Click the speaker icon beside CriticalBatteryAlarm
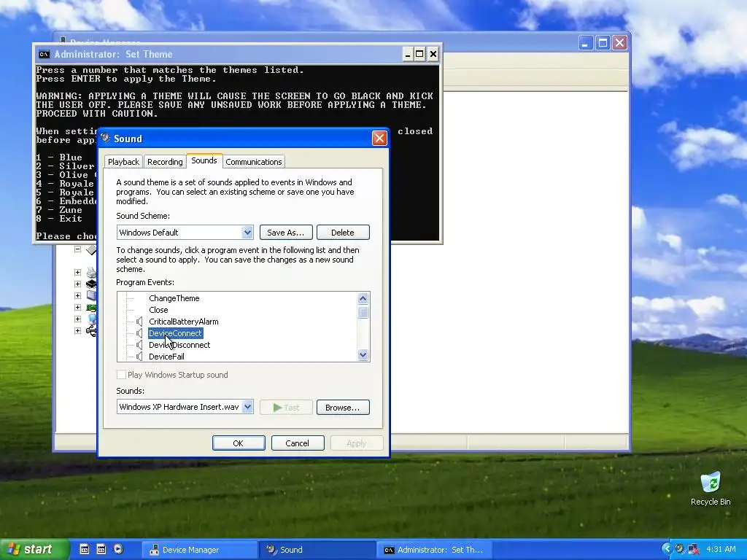This screenshot has height=560, width=747. click(x=139, y=322)
